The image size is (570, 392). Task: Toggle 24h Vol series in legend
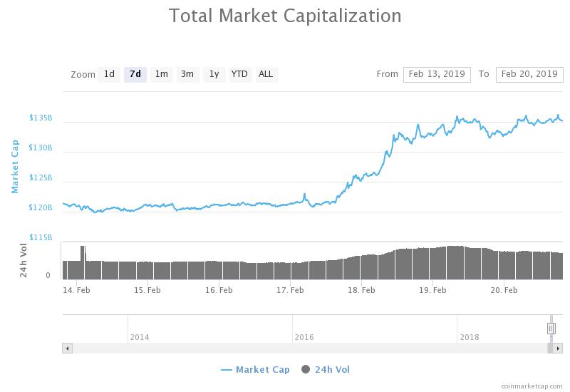coord(332,370)
